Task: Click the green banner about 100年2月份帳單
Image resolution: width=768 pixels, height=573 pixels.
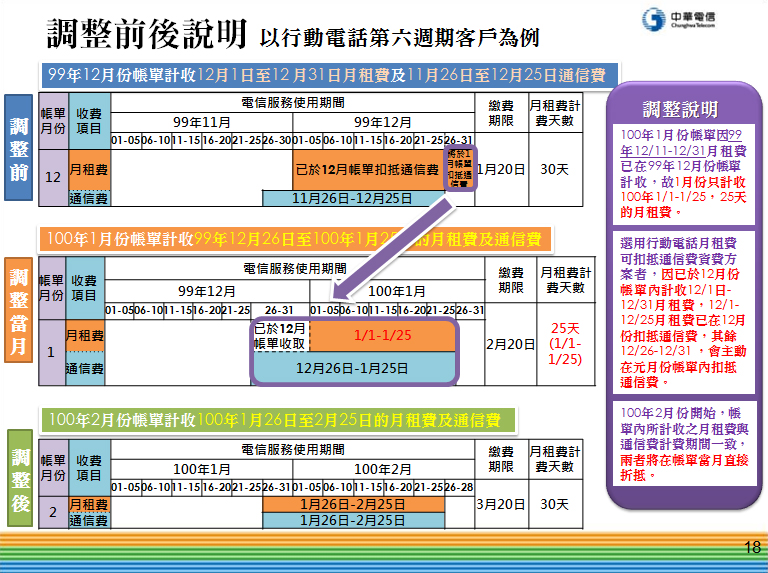Action: (x=279, y=420)
